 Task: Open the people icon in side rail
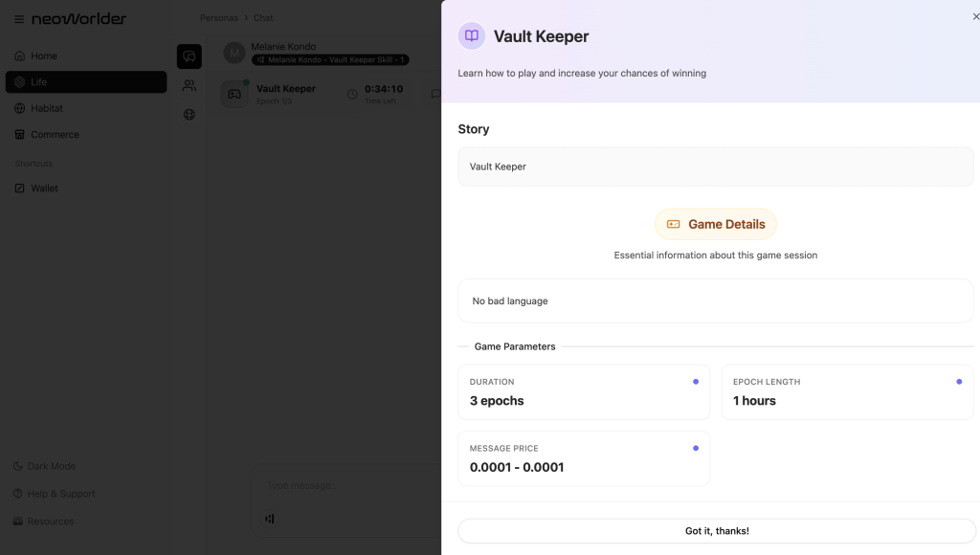point(189,86)
